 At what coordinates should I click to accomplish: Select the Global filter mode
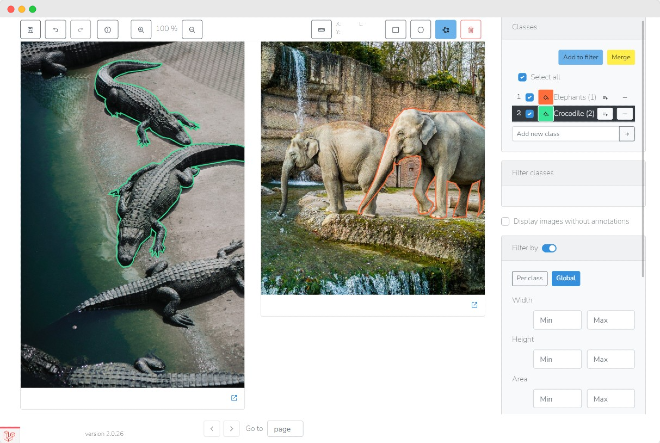[566, 278]
